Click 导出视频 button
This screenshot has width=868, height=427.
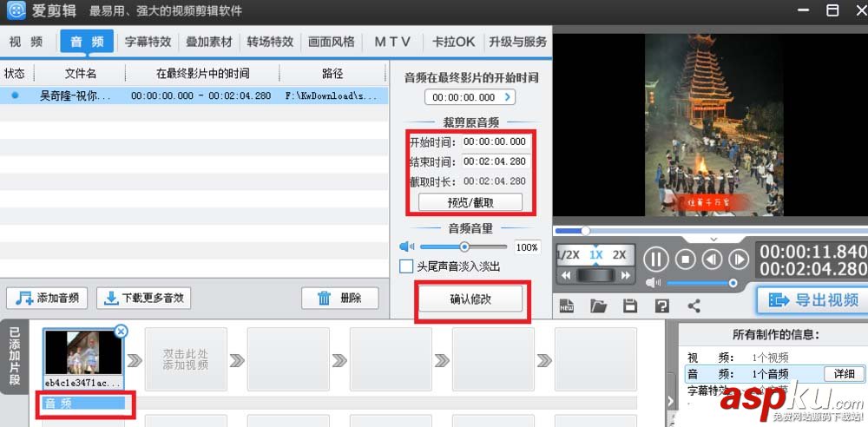click(812, 299)
